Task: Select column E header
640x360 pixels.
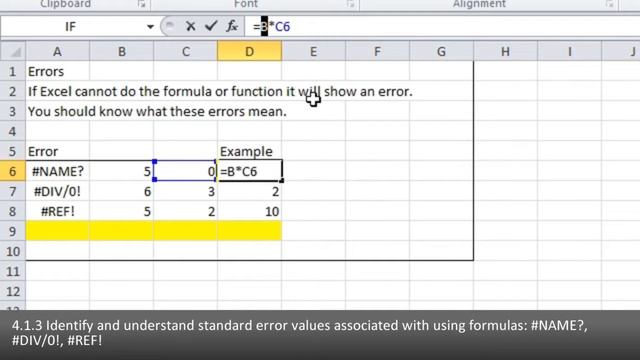Action: pos(313,51)
